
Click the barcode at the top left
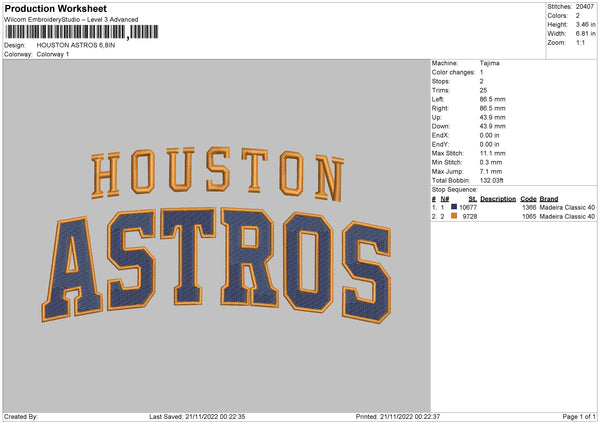click(x=81, y=32)
